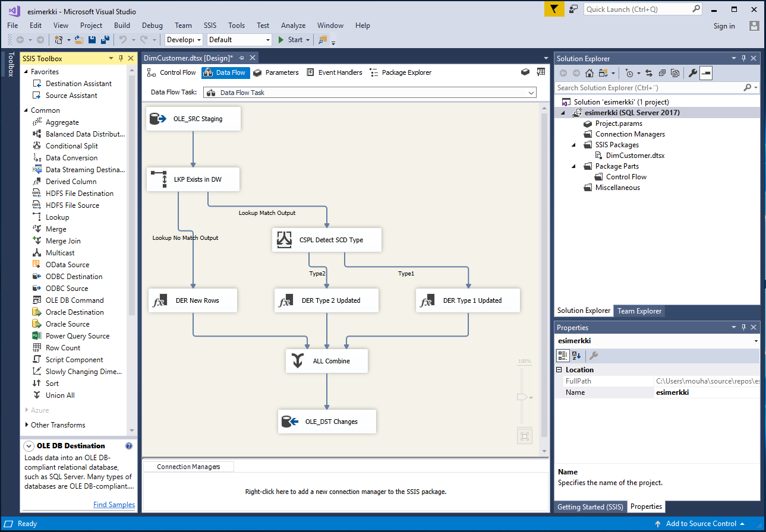Open the SSIS menu
The width and height of the screenshot is (766, 532).
pyautogui.click(x=210, y=26)
